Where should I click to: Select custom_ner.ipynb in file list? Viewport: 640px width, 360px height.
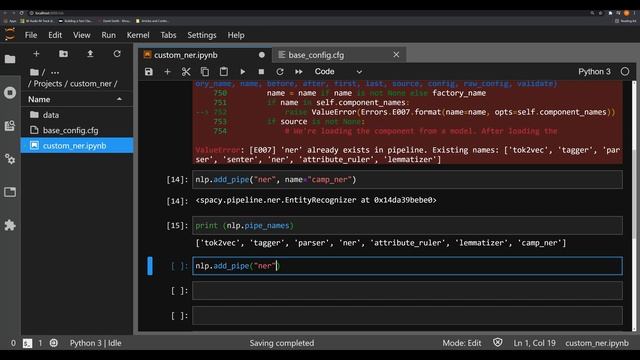click(x=77, y=146)
